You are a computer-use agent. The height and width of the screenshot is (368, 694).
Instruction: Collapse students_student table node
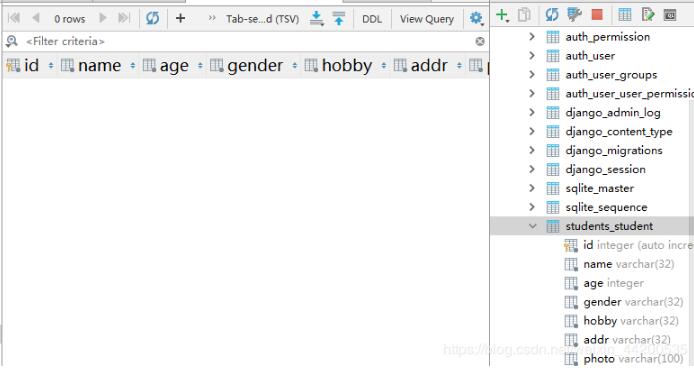[532, 226]
